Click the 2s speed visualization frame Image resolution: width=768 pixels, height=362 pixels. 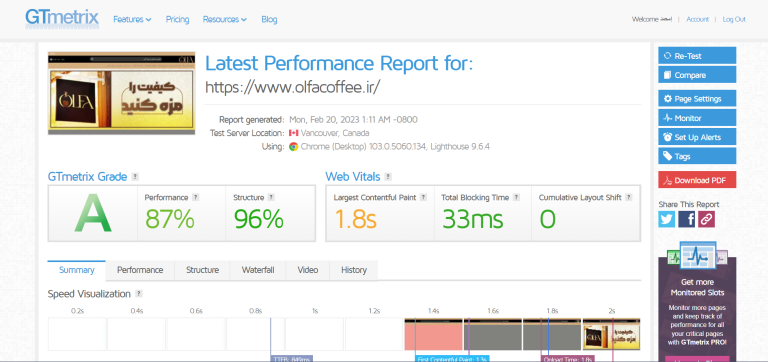[611, 334]
